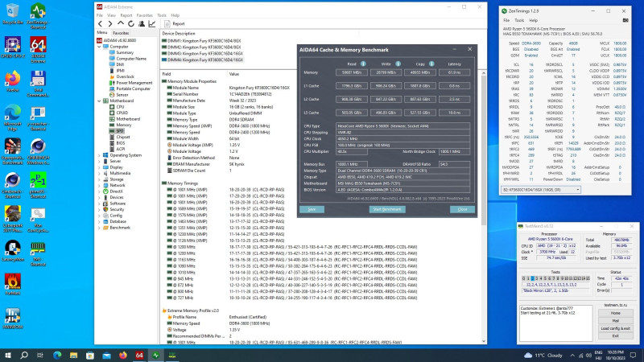Click the Value column header
This screenshot has width=644, height=362.
point(234,74)
